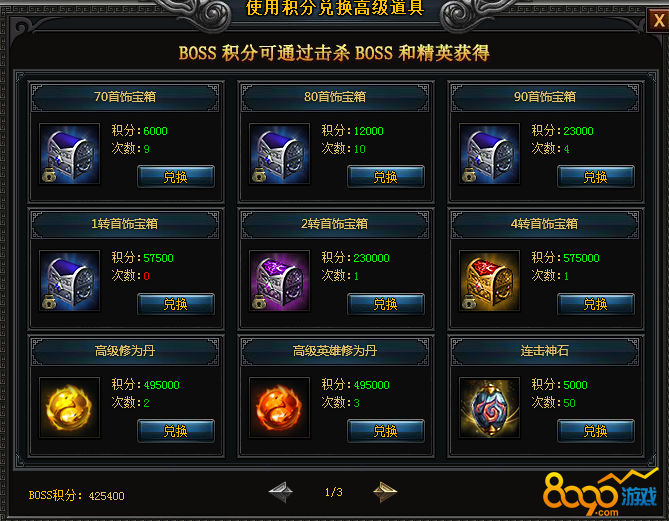Click 兑换 for the 4转首饰宝箱
The image size is (669, 521).
[x=596, y=304]
